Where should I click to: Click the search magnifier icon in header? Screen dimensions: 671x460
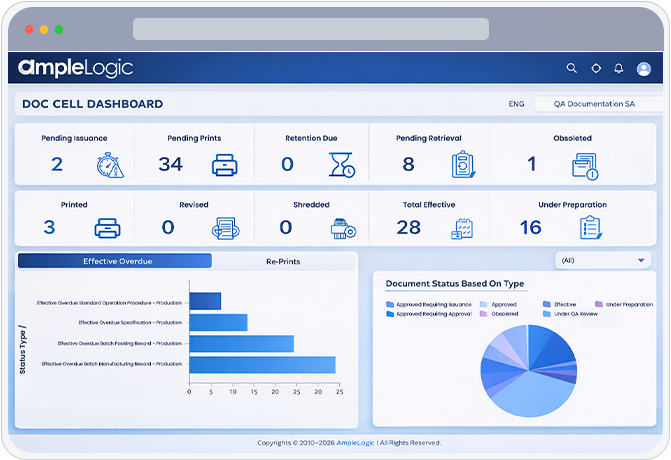(572, 68)
